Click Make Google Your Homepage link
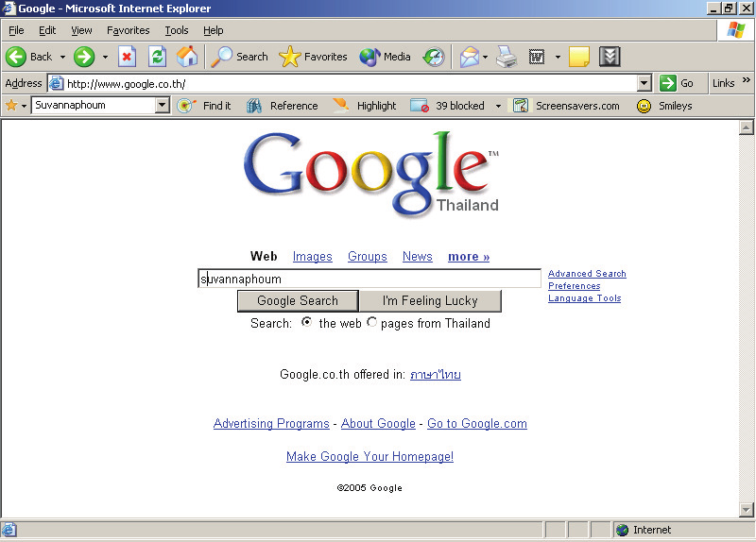This screenshot has width=756, height=542. (x=369, y=456)
